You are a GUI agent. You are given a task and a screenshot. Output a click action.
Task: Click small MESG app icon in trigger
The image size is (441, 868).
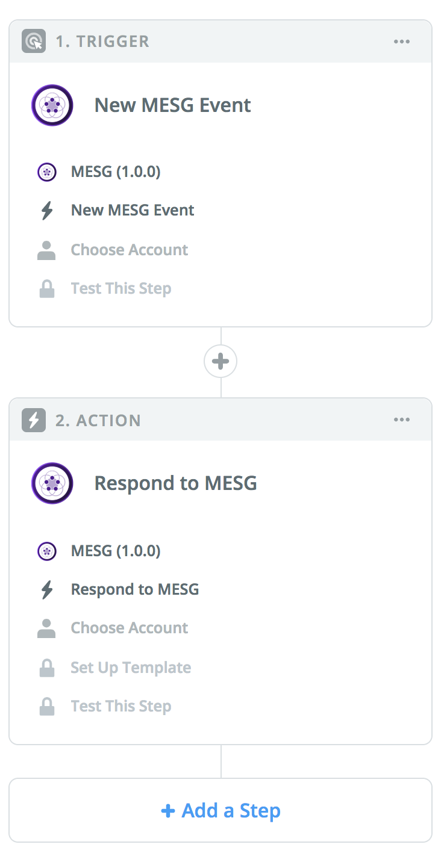click(x=46, y=172)
